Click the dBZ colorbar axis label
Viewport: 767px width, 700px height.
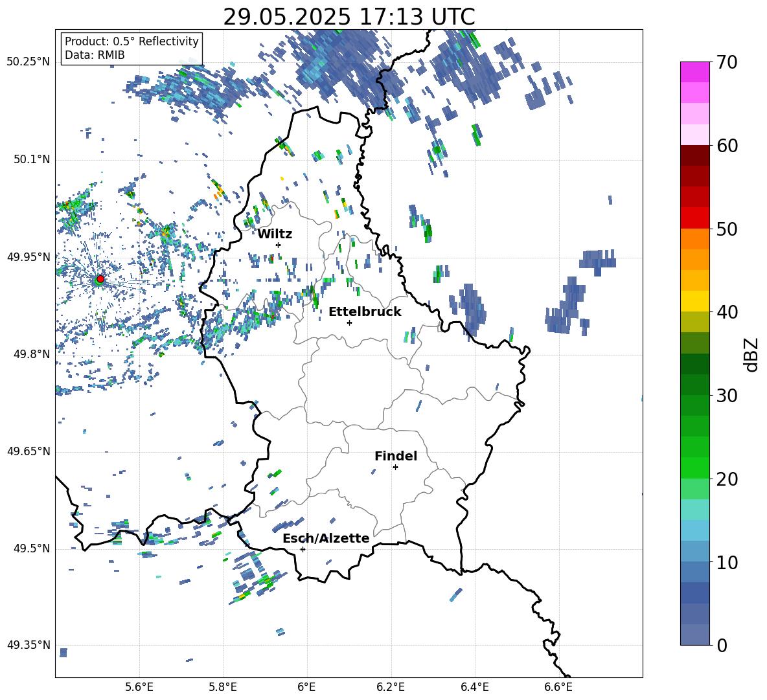[x=752, y=354]
